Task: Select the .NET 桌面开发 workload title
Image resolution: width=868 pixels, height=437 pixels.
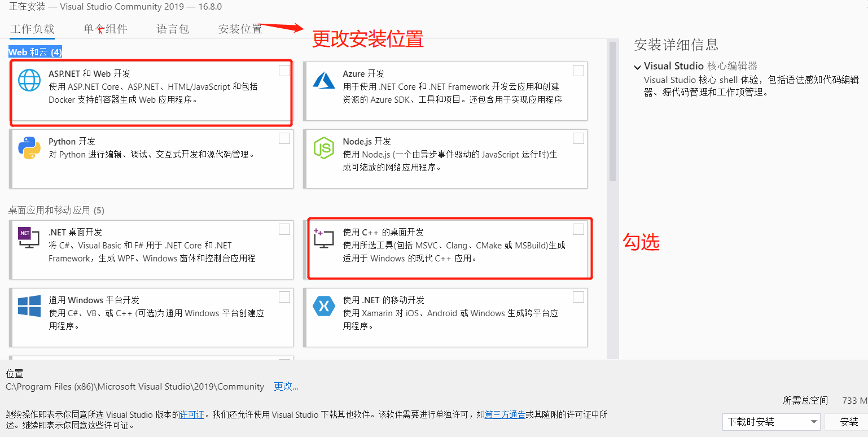Action: (x=75, y=232)
